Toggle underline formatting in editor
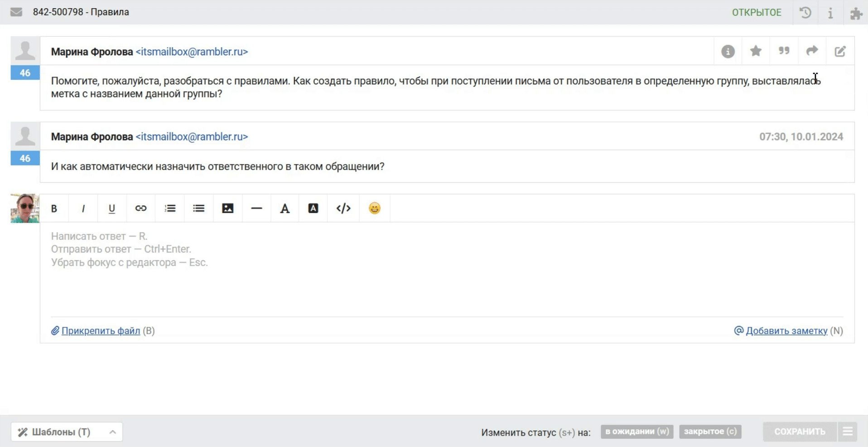Viewport: 868px width, 447px height. point(112,209)
